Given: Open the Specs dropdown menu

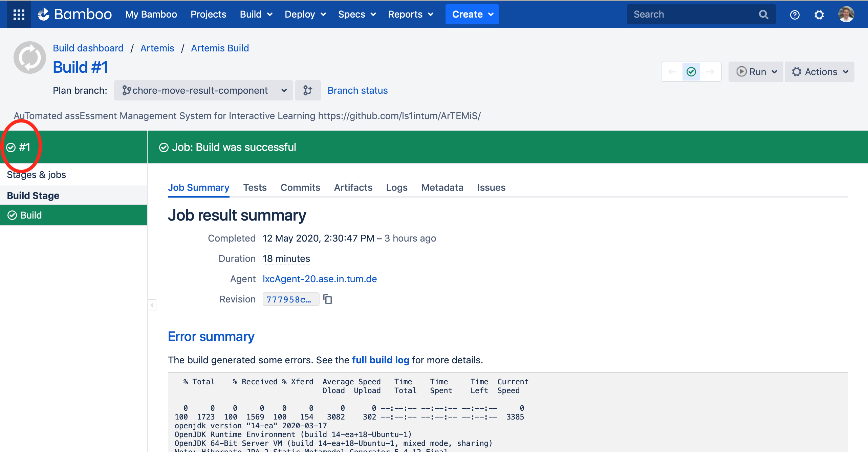Looking at the screenshot, I should click(357, 14).
